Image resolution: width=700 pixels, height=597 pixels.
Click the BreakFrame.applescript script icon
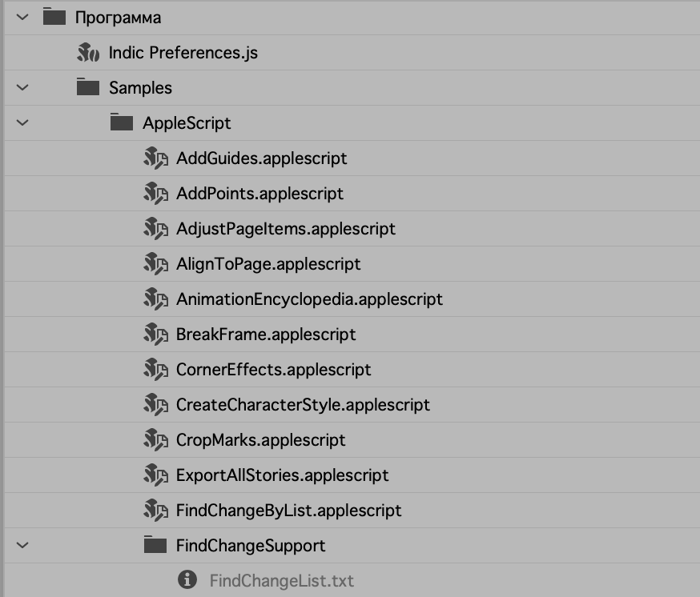click(155, 334)
